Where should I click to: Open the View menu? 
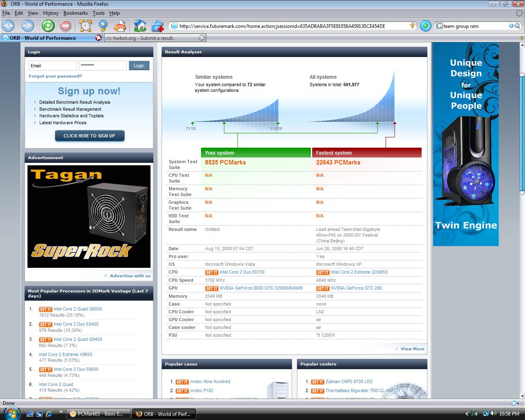click(x=33, y=13)
